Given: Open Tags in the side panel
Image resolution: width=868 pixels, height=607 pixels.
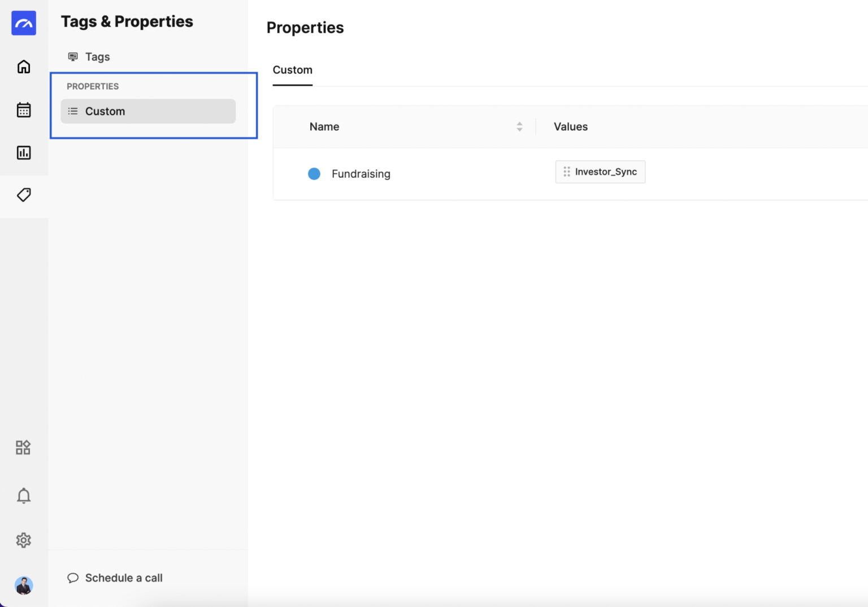Looking at the screenshot, I should [97, 56].
